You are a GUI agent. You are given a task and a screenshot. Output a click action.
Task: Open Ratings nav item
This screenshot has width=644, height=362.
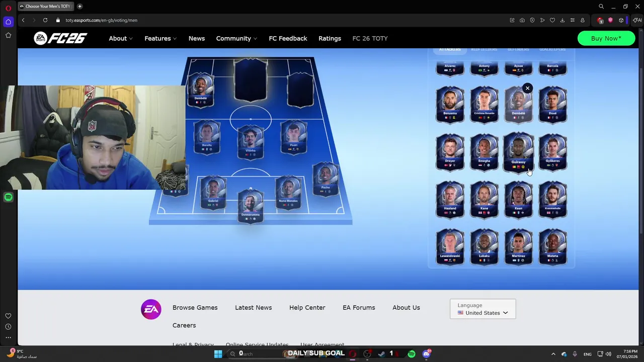pos(330,38)
